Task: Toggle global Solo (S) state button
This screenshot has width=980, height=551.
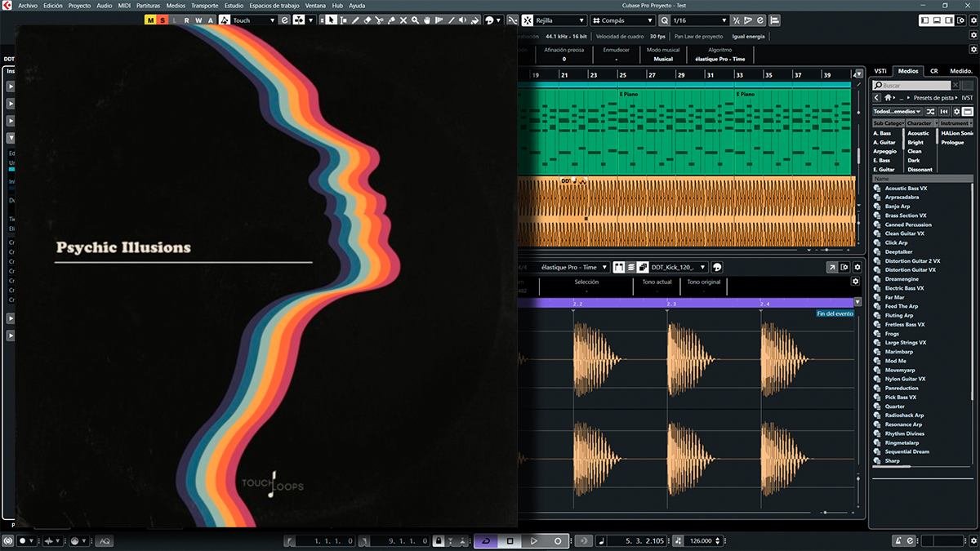Action: [163, 20]
